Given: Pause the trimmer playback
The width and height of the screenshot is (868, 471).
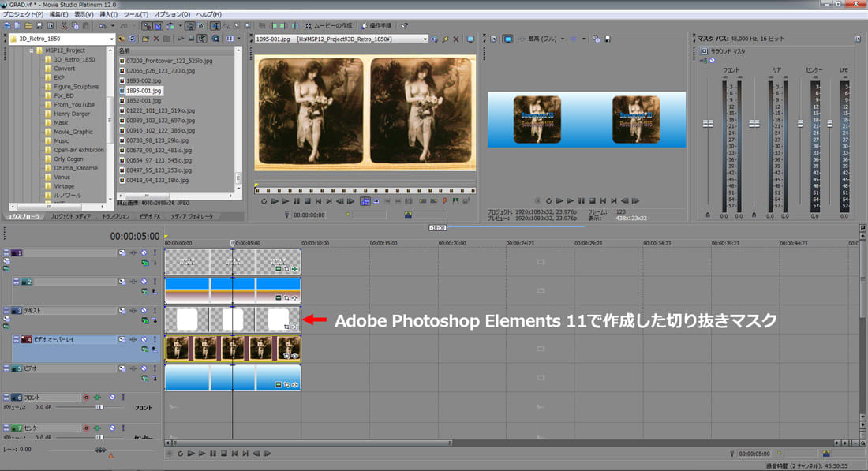Looking at the screenshot, I should (297, 201).
